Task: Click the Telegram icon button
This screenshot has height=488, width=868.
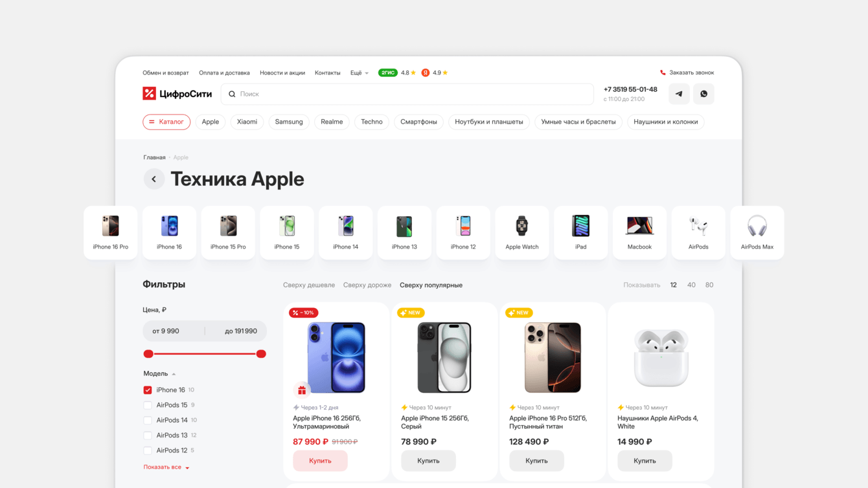Action: pos(679,94)
